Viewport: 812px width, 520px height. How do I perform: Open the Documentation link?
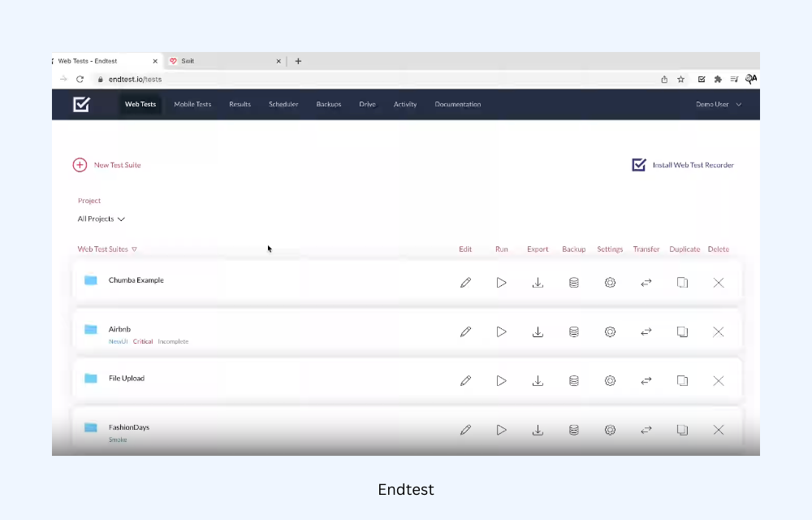[457, 104]
